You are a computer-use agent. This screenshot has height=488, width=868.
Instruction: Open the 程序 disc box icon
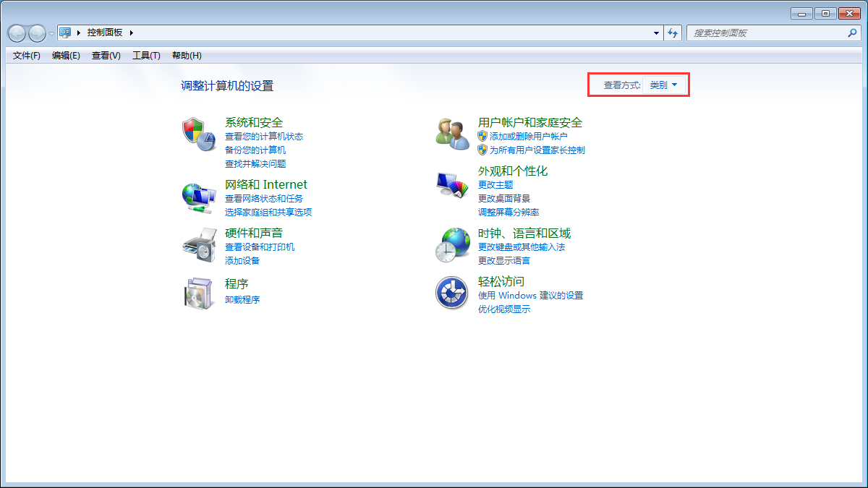tap(198, 293)
